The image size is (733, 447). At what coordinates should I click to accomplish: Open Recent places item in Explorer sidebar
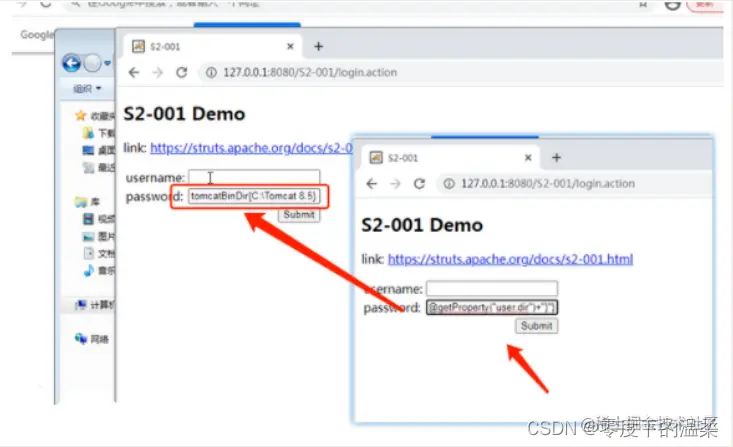coord(99,167)
